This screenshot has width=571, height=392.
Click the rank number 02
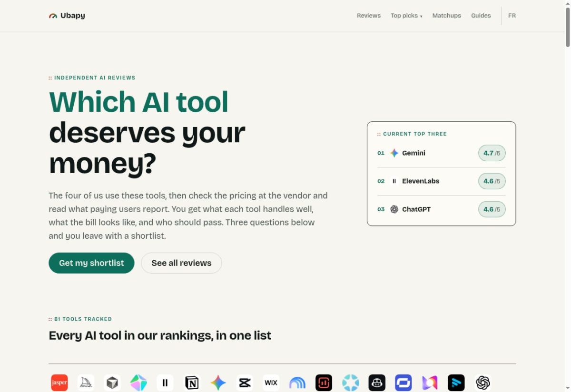(381, 181)
